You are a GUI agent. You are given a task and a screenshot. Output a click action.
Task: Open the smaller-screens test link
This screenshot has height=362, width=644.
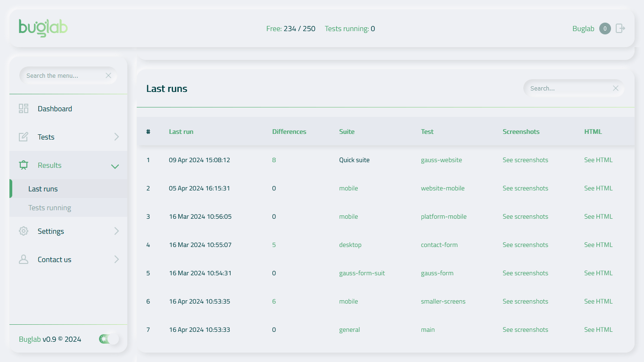click(443, 301)
